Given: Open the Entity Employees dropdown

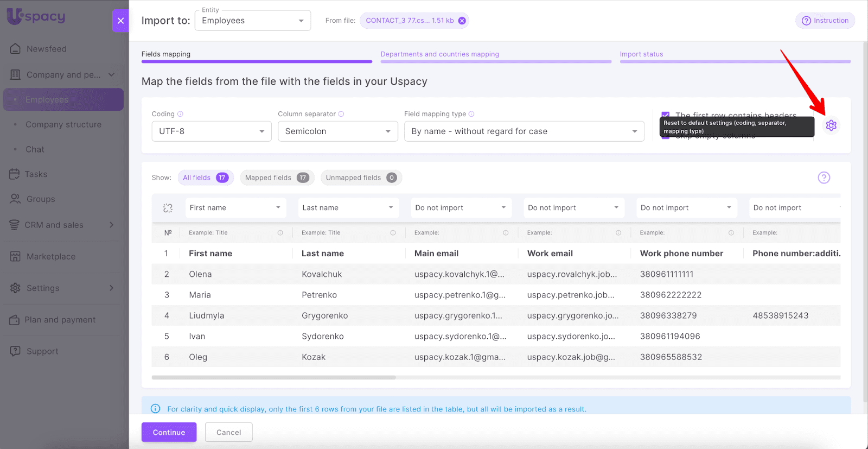Looking at the screenshot, I should [x=252, y=21].
